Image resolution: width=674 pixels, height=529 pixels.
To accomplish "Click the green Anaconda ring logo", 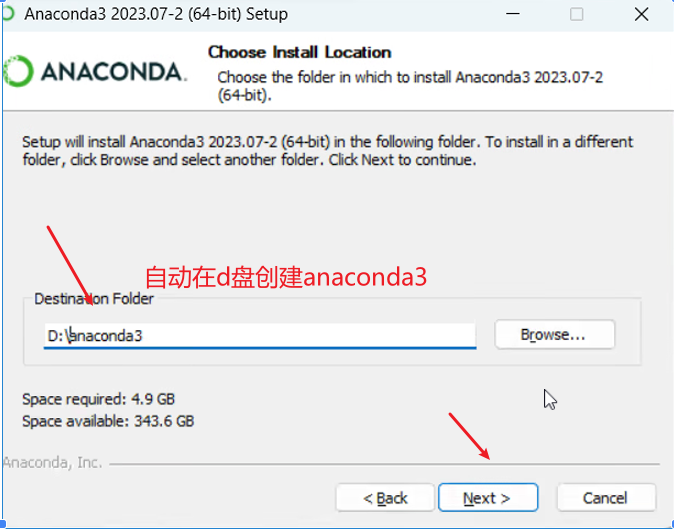I will [x=18, y=71].
